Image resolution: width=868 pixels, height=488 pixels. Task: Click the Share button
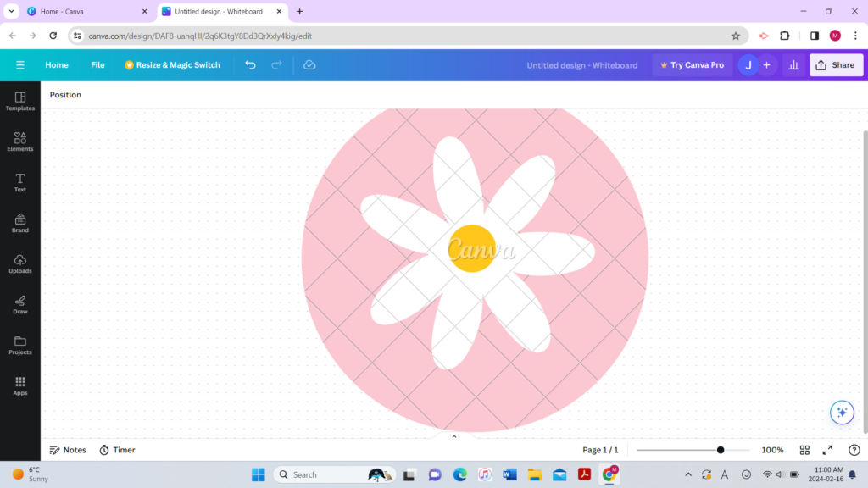pos(835,65)
